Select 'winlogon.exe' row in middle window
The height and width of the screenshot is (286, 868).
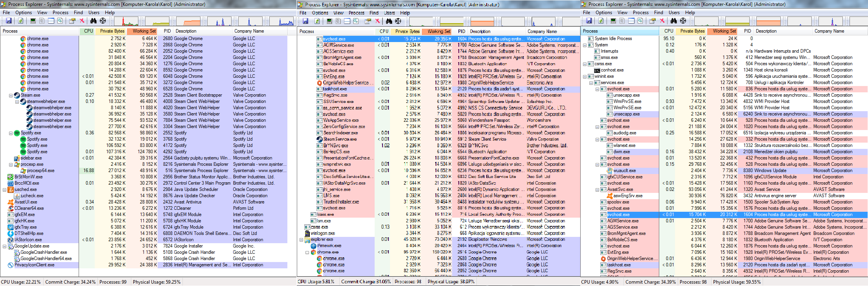438,233
